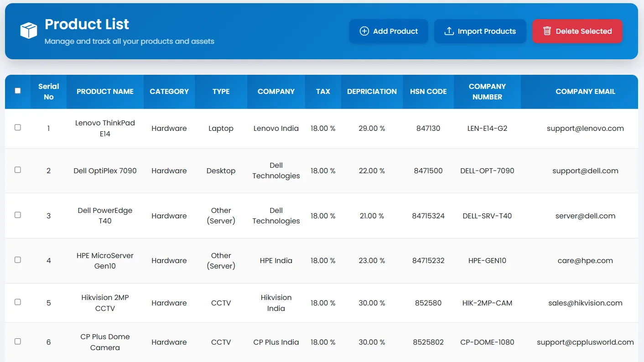Click the TYPE column header
644x362 pixels.
221,92
